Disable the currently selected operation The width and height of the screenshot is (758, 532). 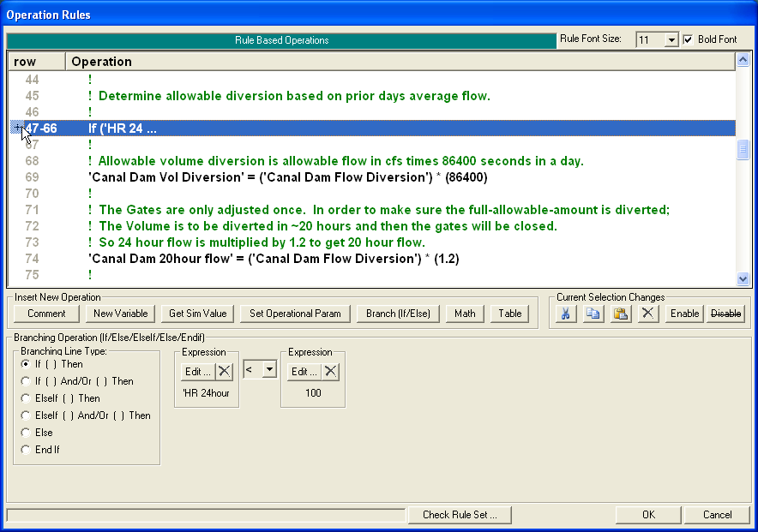[x=725, y=314]
